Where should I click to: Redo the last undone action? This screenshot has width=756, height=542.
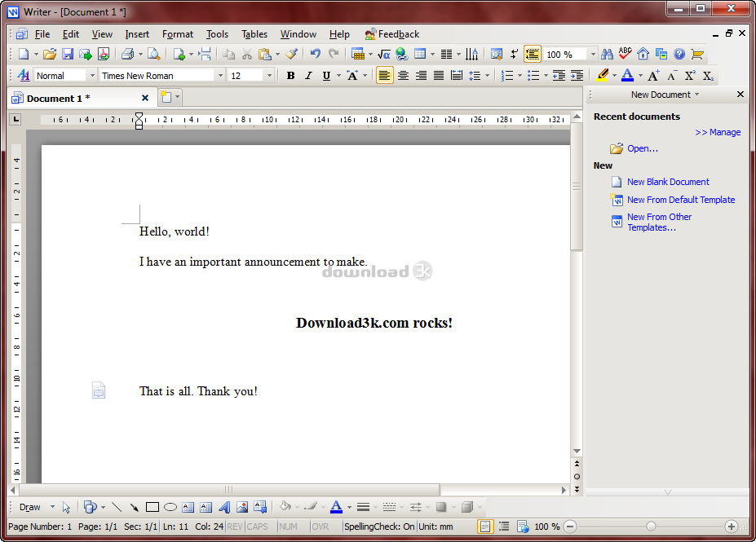pyautogui.click(x=334, y=54)
